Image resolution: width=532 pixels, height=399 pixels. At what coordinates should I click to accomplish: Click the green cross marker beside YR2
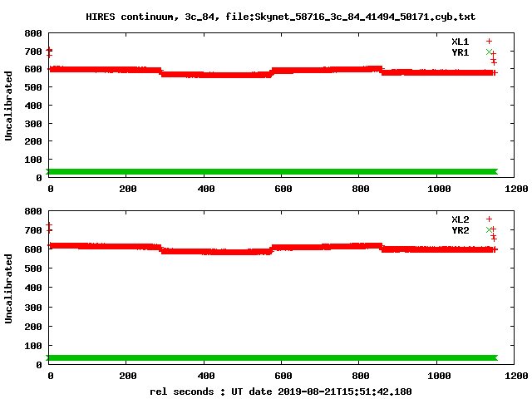(489, 229)
